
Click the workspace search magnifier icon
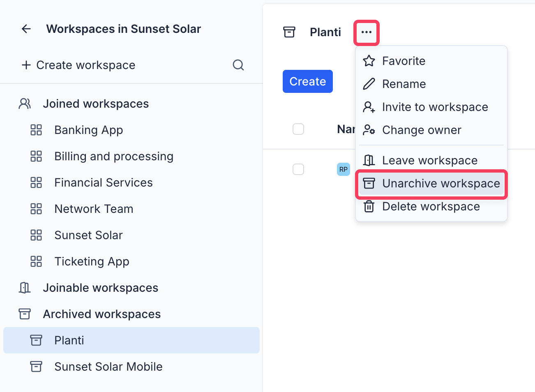[x=238, y=65]
